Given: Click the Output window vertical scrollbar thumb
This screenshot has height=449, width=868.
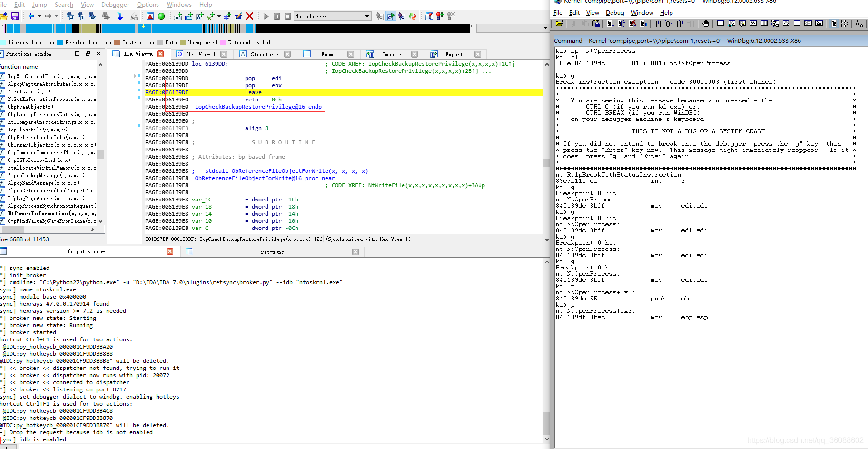Looking at the screenshot, I should coord(546,423).
